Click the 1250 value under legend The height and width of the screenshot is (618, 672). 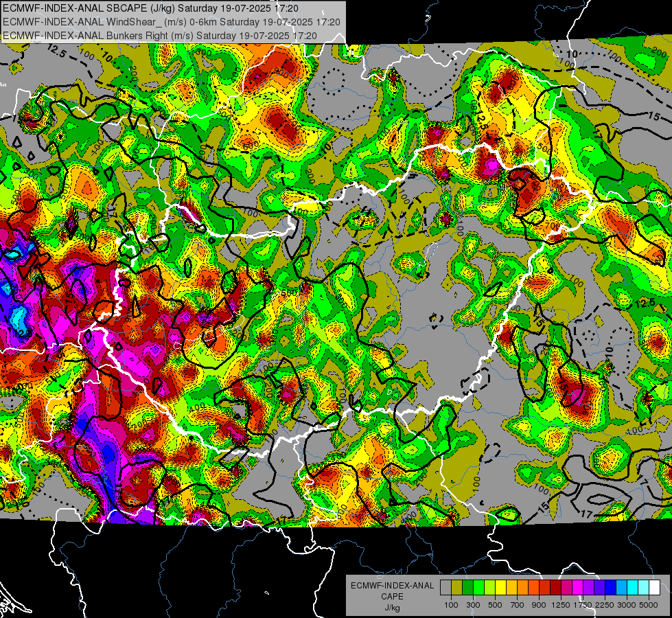(561, 605)
